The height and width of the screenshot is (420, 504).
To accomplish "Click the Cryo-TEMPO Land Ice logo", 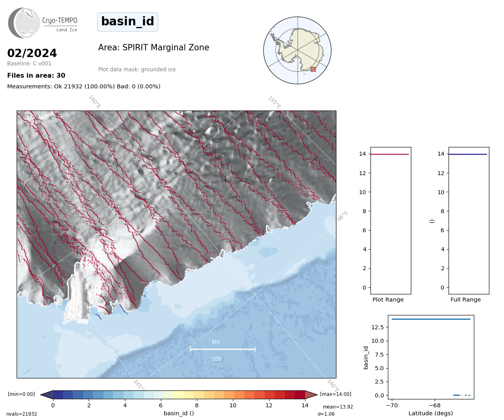I will (x=43, y=23).
